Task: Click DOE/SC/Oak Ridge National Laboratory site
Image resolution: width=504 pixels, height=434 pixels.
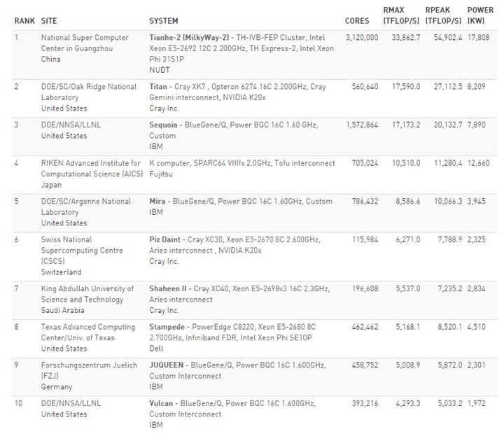Action: 89,92
